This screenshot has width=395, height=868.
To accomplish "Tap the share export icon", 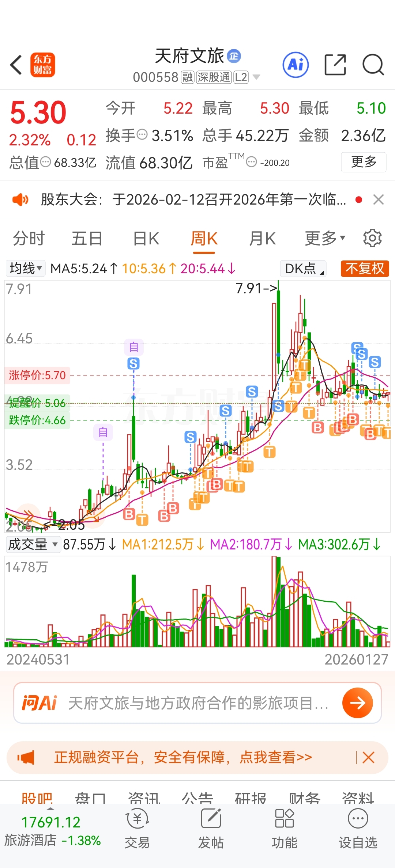I will [x=335, y=65].
